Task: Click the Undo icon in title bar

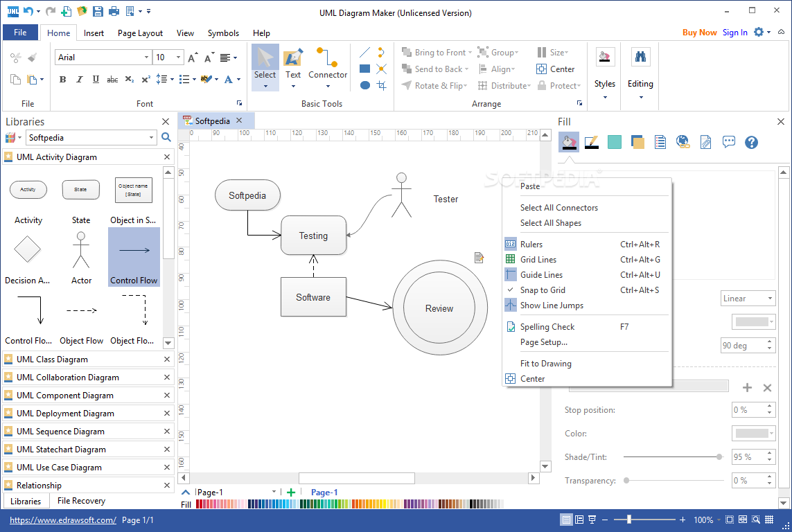Action: click(x=28, y=11)
